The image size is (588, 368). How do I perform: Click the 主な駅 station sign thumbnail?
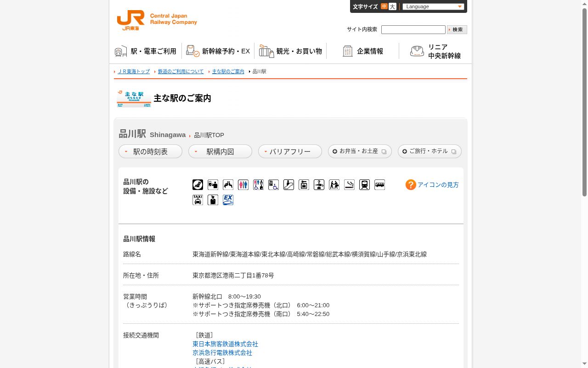[x=134, y=98]
